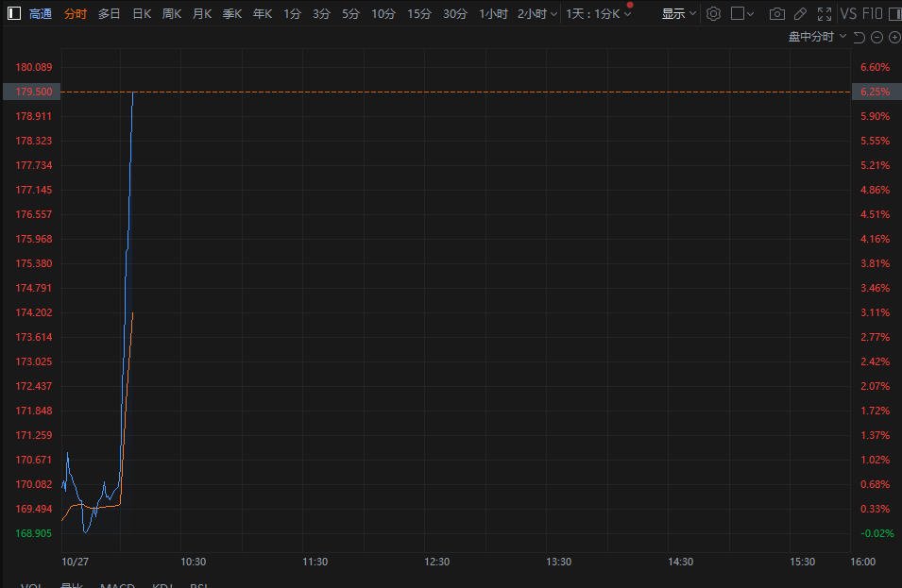Select the 1分 timeframe
Image resolution: width=902 pixels, height=588 pixels.
click(x=292, y=13)
